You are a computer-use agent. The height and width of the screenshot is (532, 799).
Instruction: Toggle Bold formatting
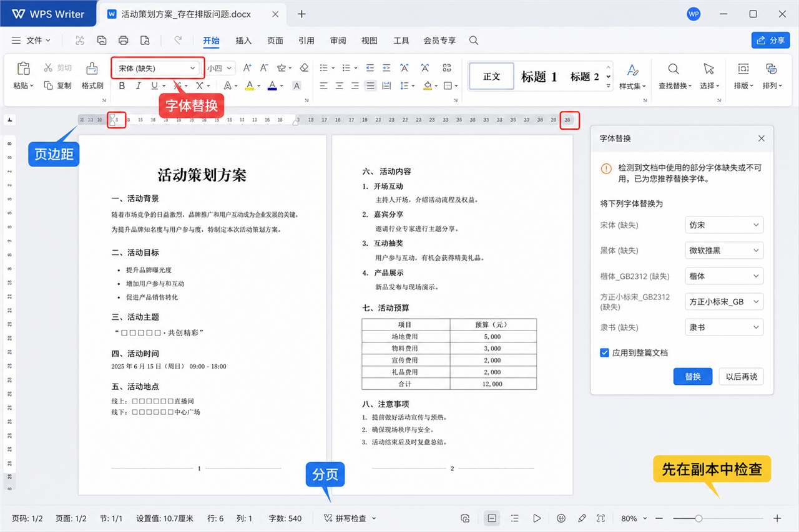pos(122,85)
